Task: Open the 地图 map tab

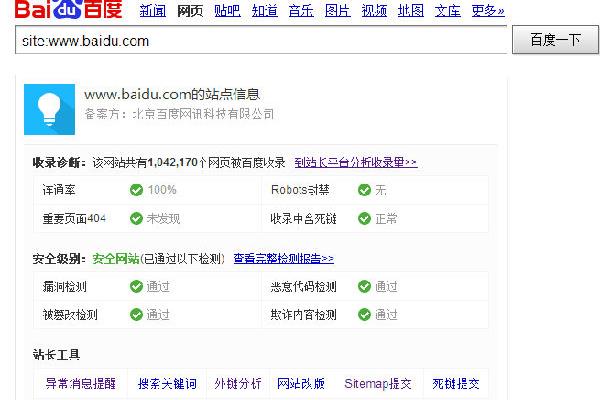Action: (411, 10)
